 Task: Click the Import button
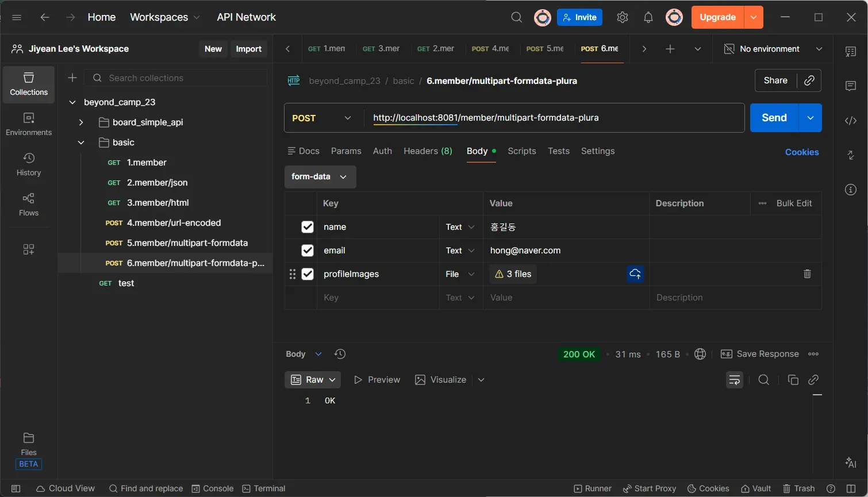coord(249,49)
